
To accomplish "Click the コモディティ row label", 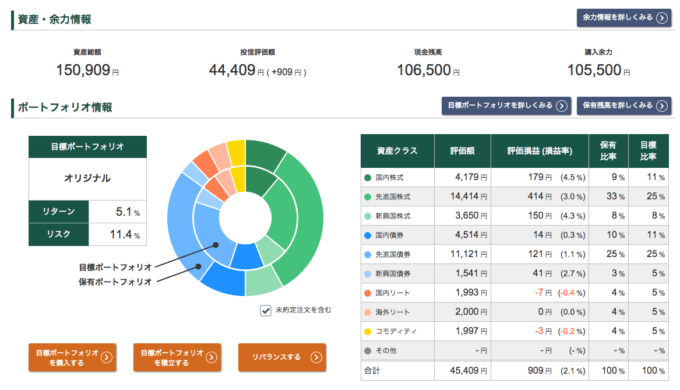I will [x=396, y=331].
